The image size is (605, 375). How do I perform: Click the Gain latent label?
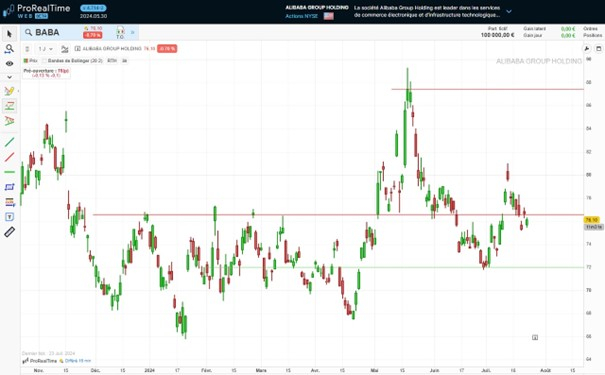(x=534, y=29)
